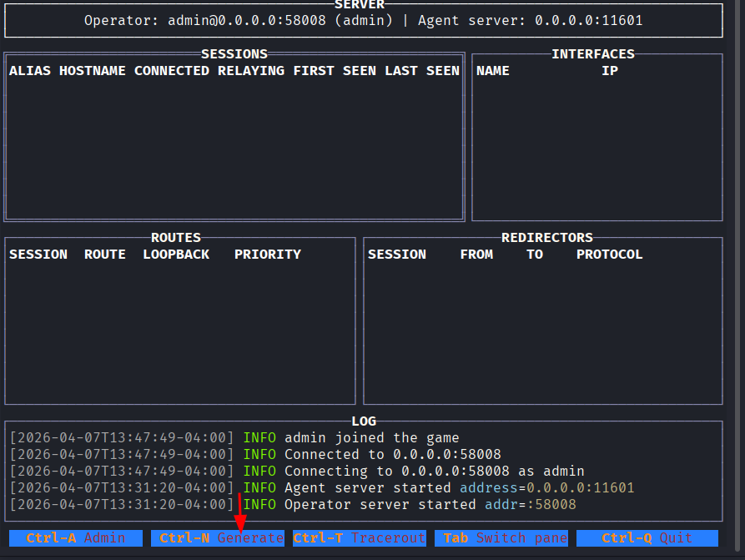Select the NAME header in Interfaces
745x560 pixels.
(x=493, y=71)
